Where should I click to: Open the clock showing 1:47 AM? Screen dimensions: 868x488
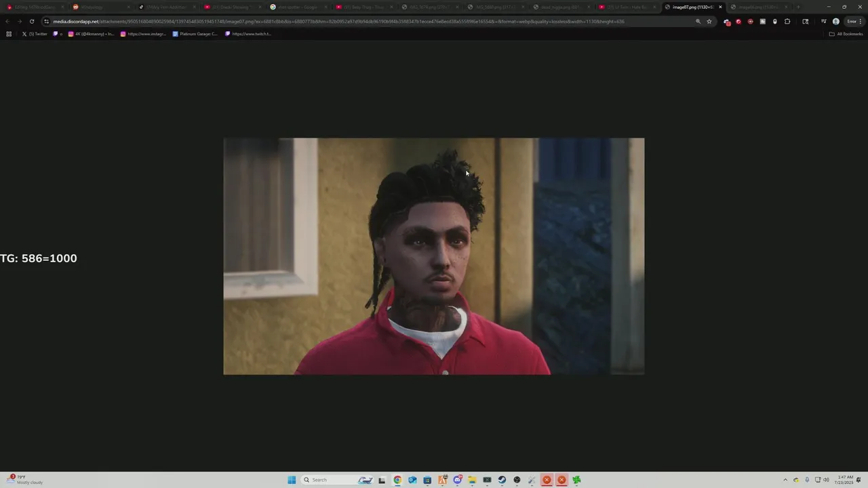coord(844,480)
